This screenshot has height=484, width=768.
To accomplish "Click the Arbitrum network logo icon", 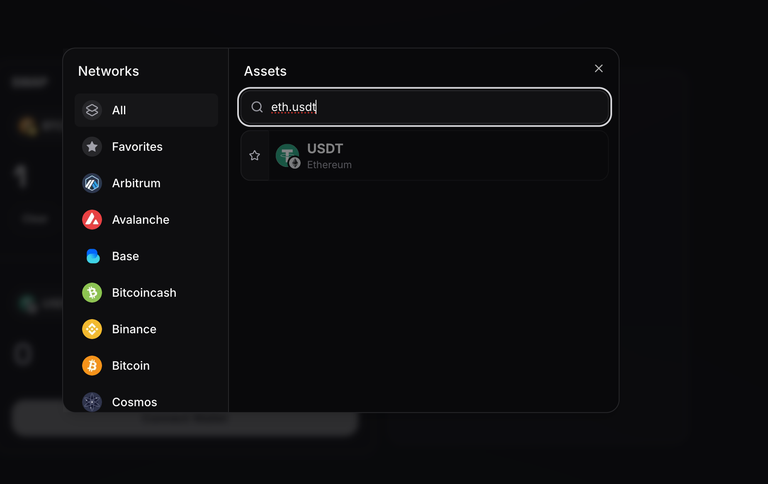I will (x=92, y=183).
